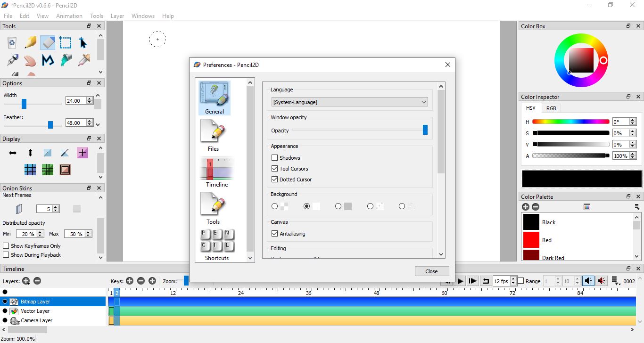Viewport: 644px width, 343px height.
Task: Disable Antialiasing checkbox
Action: tap(274, 234)
